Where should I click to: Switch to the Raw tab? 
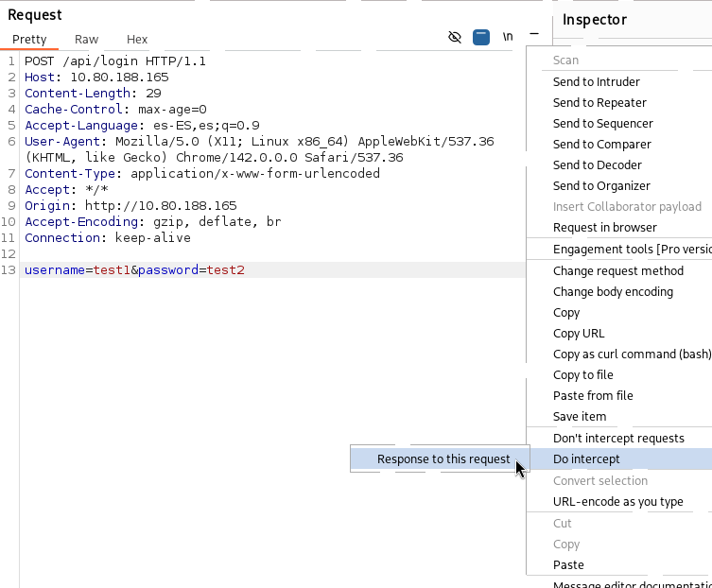coord(86,40)
